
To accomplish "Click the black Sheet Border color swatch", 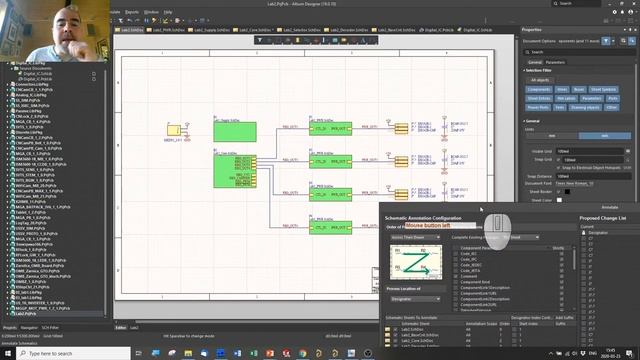I will [x=567, y=192].
